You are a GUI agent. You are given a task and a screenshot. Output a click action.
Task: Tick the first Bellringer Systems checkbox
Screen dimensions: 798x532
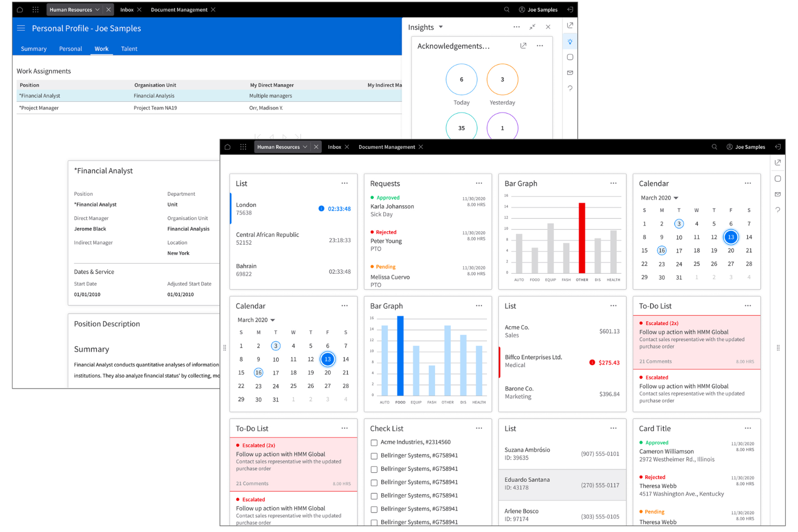374,455
